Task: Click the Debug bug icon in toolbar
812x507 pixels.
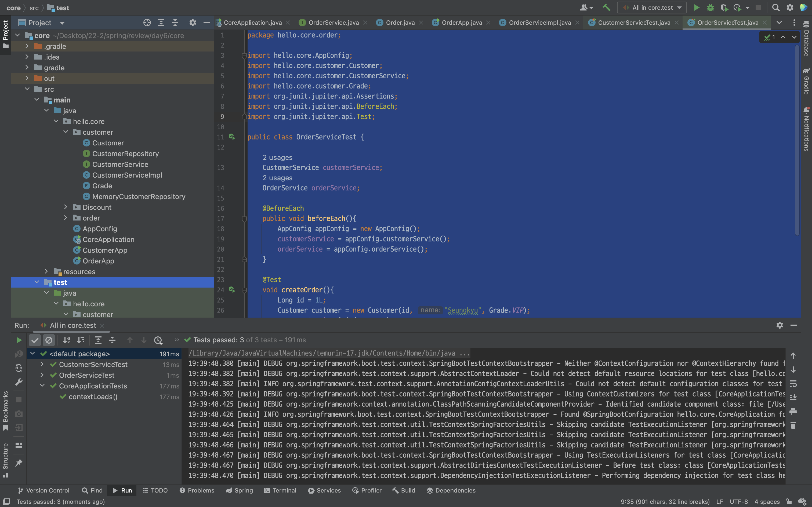Action: pos(710,8)
